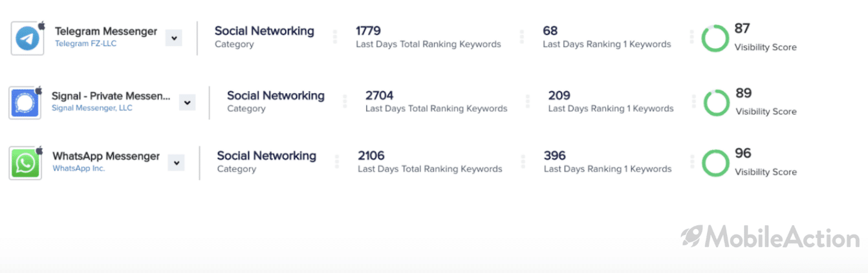The image size is (868, 273).
Task: Click WhatsApp's Social Networking category
Action: point(266,156)
